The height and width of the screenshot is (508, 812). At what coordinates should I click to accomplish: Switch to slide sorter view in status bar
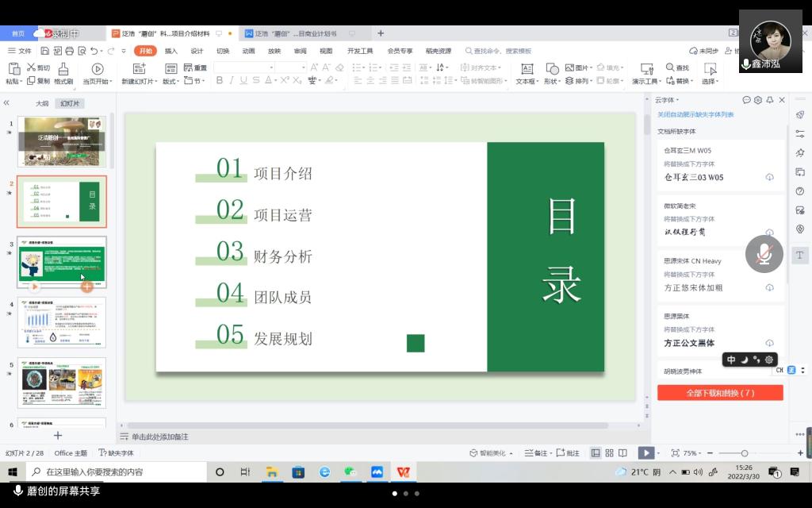(x=610, y=453)
